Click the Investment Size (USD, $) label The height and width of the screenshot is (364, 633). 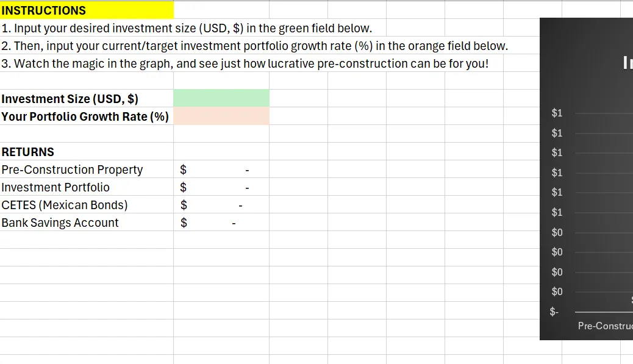(70, 99)
